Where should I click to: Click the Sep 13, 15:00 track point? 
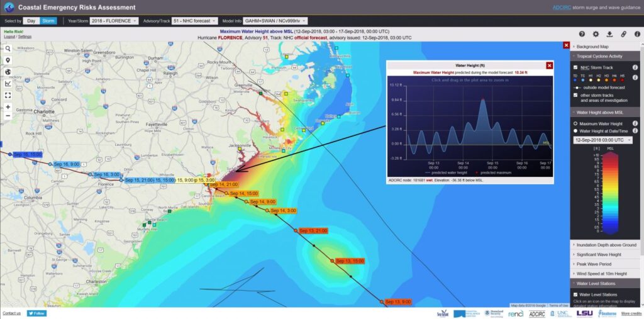click(x=332, y=260)
